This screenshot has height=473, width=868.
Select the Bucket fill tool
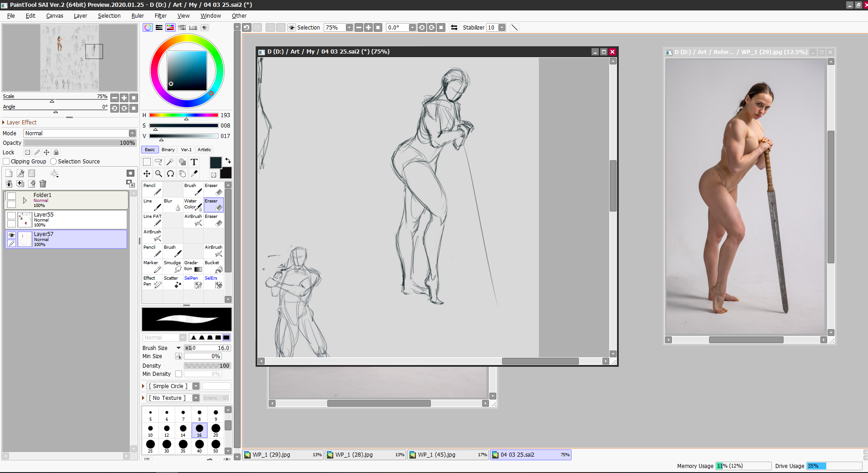[214, 266]
